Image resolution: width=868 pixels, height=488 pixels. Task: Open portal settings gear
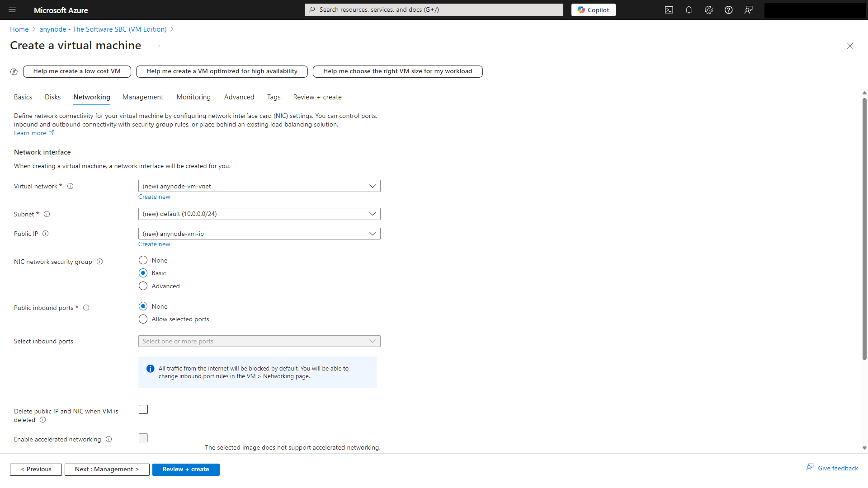709,10
